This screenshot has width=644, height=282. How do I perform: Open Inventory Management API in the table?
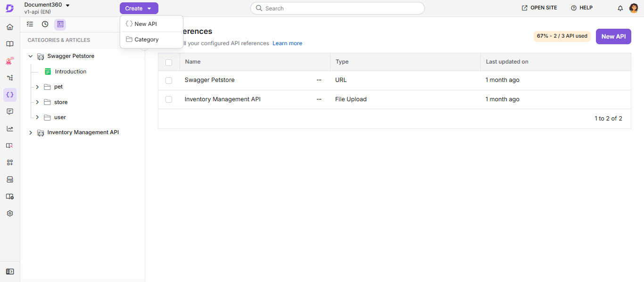[x=223, y=99]
